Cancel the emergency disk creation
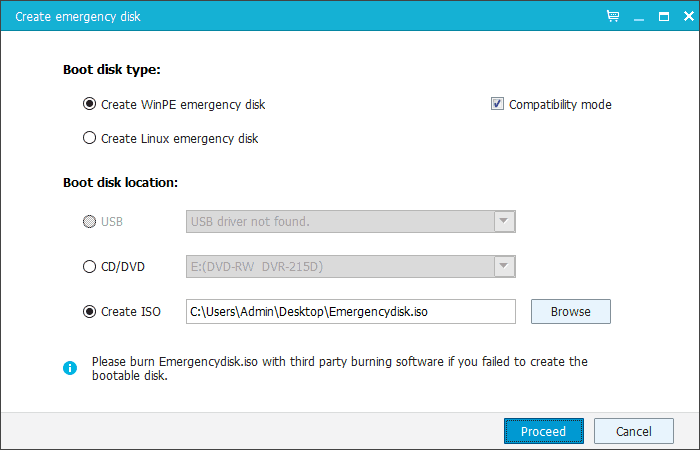 pyautogui.click(x=633, y=431)
